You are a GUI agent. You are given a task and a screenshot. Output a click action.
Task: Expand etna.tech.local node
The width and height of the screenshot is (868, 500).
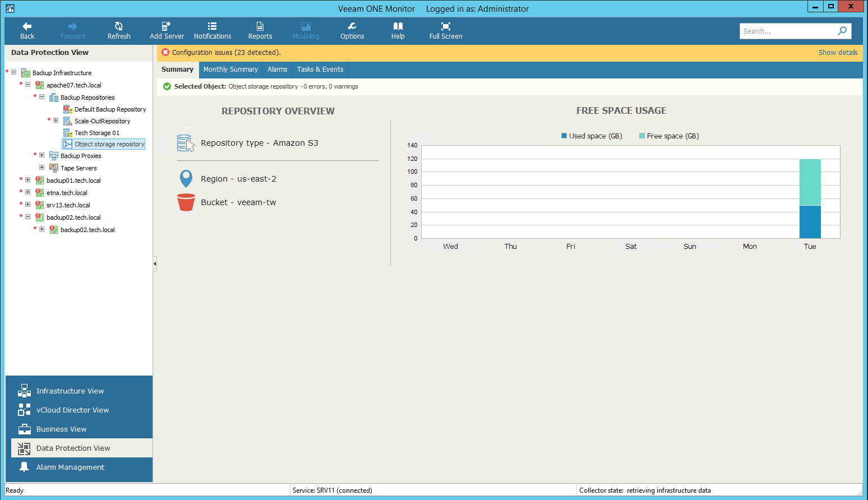click(x=27, y=192)
